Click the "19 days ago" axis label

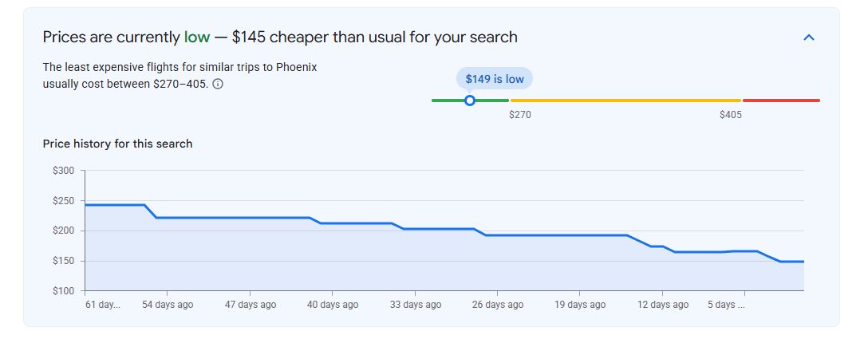pyautogui.click(x=580, y=305)
